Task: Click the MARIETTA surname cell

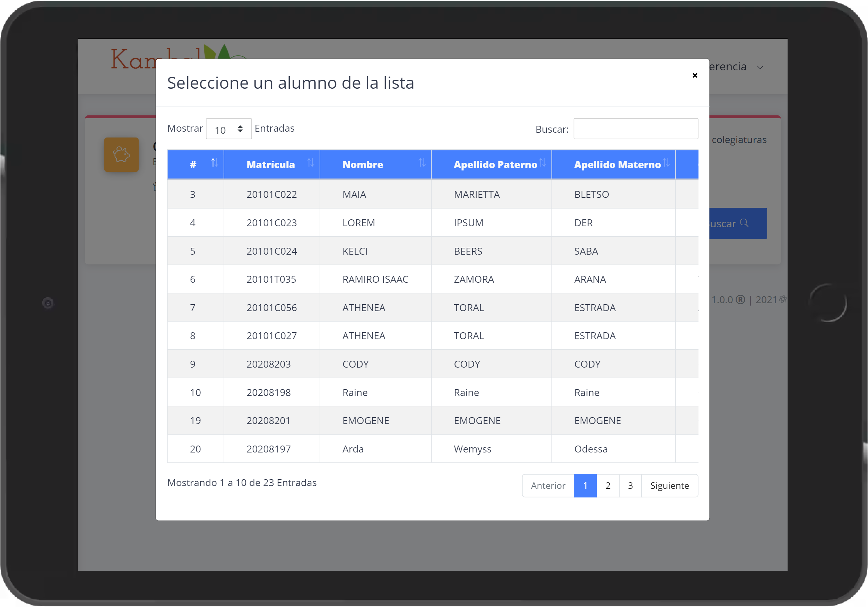Action: click(491, 194)
